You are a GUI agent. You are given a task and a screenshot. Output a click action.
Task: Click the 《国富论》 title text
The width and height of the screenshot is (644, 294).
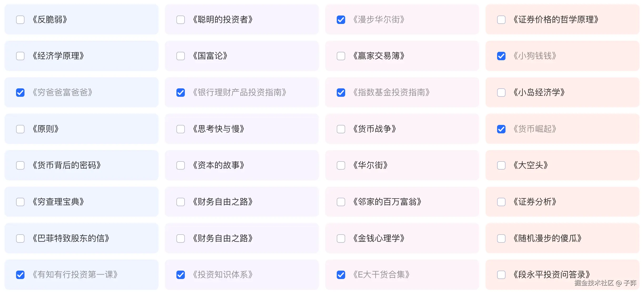pyautogui.click(x=210, y=56)
